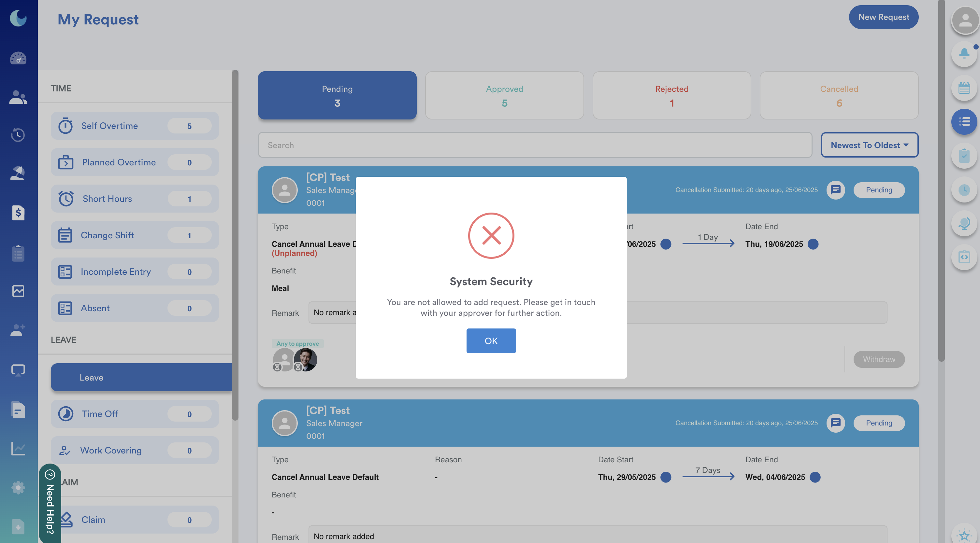Click OK in System Security dialog

[x=491, y=341]
